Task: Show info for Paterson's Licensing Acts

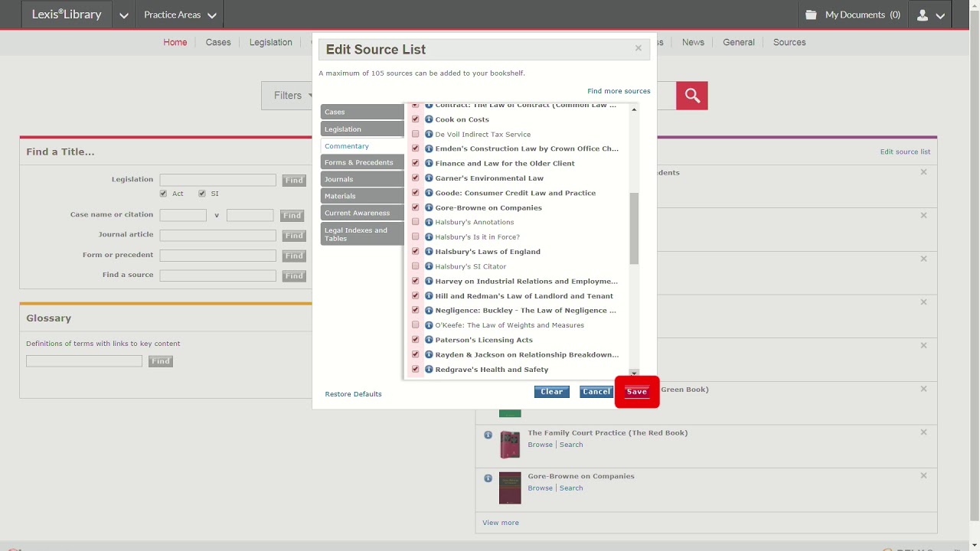Action: 429,340
